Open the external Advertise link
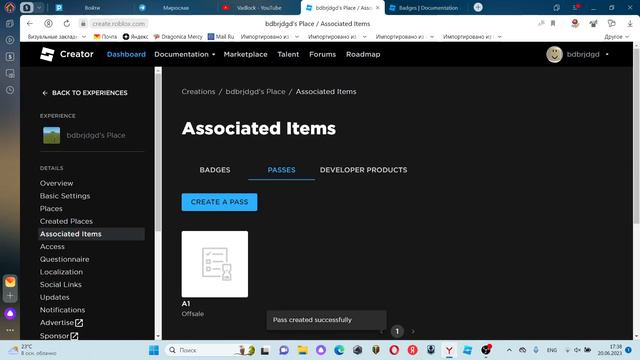The image size is (640, 360). click(x=61, y=322)
